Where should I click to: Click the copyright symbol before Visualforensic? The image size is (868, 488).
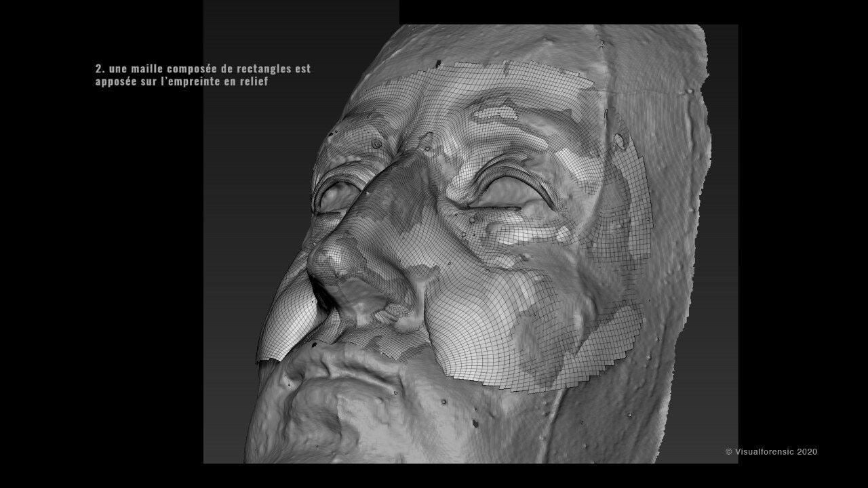point(728,452)
